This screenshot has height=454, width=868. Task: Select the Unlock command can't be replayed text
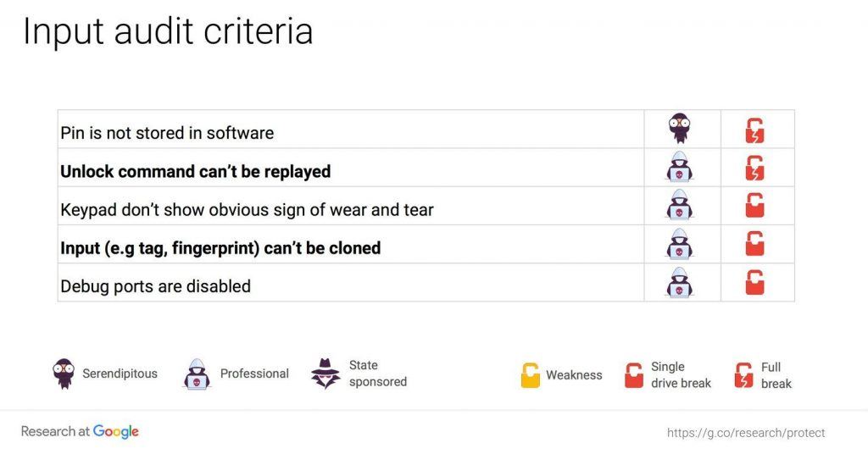(196, 171)
